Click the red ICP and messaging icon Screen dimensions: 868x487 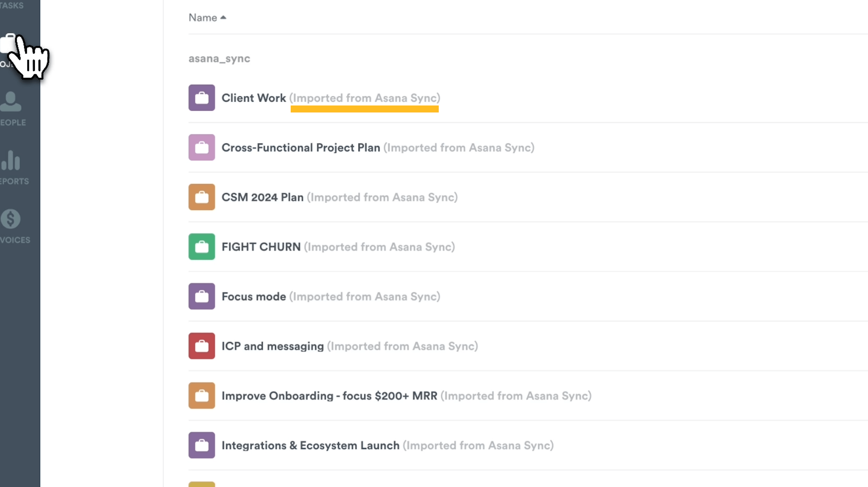pos(201,346)
